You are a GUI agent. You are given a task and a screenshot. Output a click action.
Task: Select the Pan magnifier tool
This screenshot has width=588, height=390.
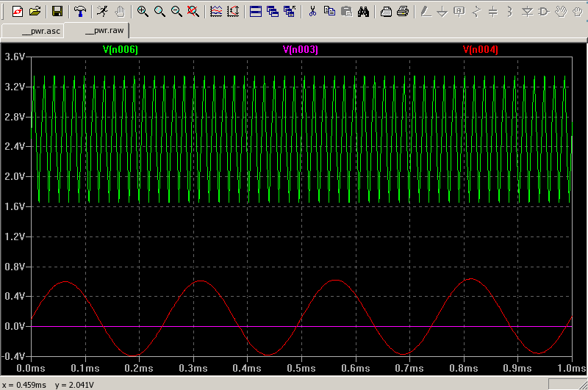pos(159,11)
